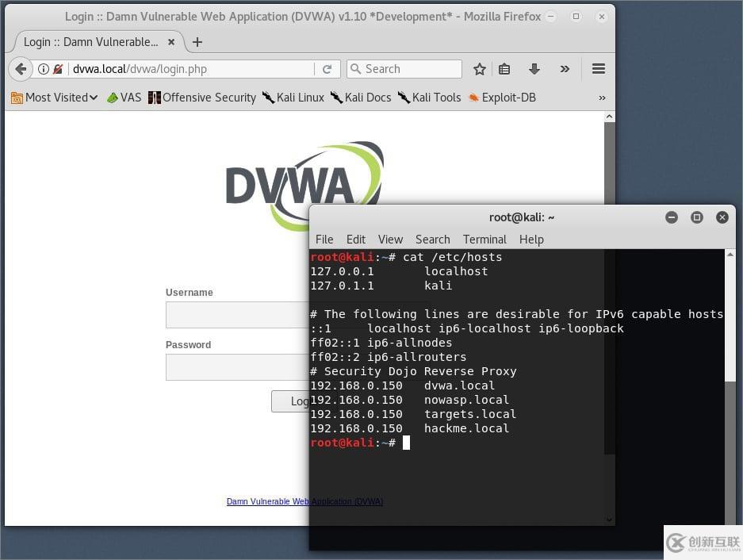Click the Login button on DVWA
This screenshot has width=743, height=560.
(290, 401)
